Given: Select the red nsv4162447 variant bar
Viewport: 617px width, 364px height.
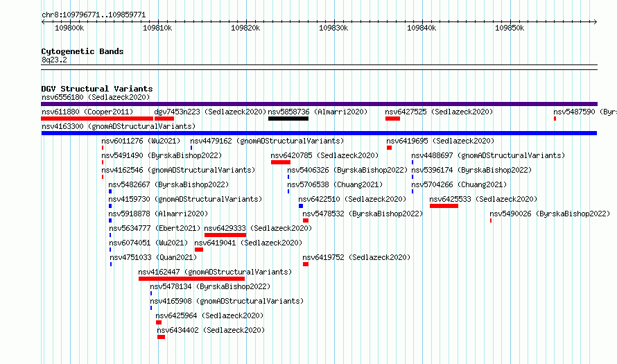Looking at the screenshot, I should (x=191, y=279).
